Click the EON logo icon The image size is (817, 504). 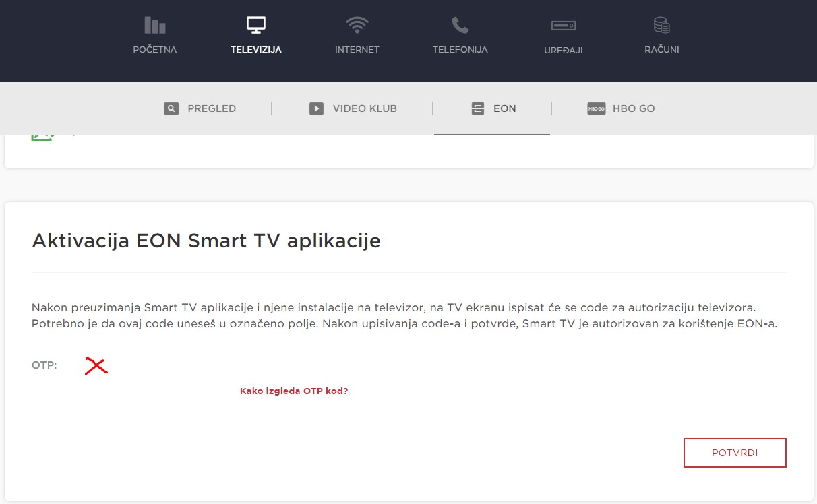point(478,108)
